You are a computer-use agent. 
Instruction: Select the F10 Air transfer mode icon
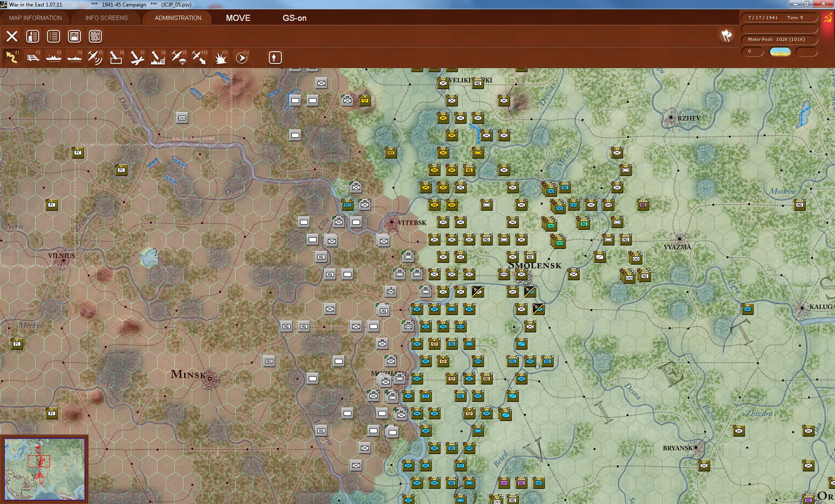pos(200,57)
